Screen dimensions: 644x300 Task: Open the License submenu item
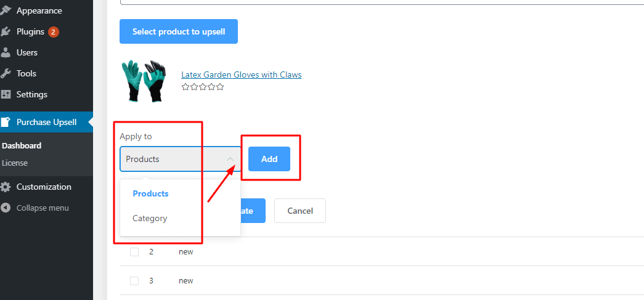pos(15,163)
